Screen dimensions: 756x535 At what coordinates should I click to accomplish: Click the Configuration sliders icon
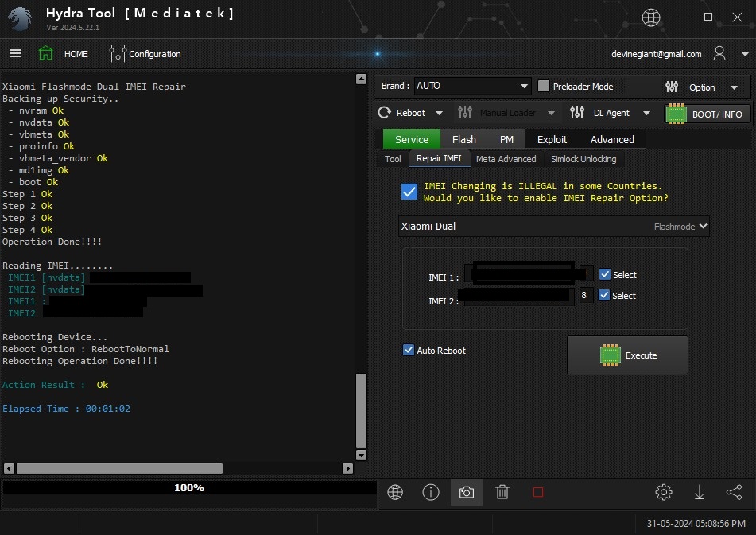pos(117,53)
